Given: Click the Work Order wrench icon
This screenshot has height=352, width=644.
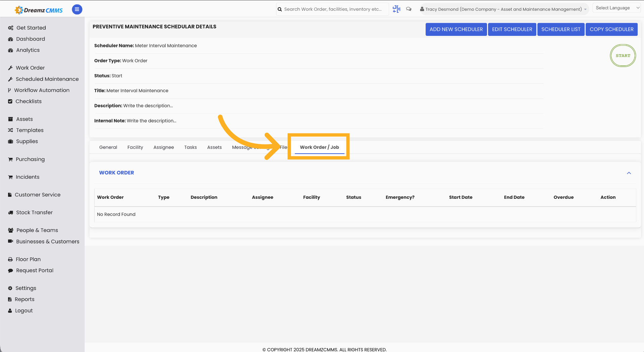Looking at the screenshot, I should pos(10,68).
